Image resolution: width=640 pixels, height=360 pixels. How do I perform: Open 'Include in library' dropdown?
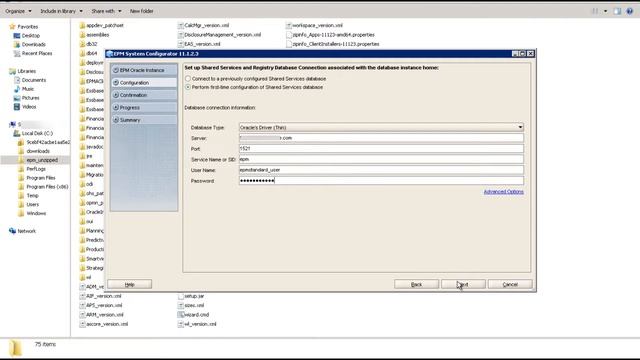point(61,11)
